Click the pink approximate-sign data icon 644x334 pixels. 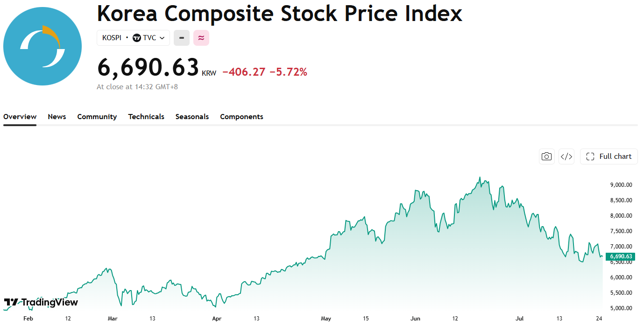click(201, 38)
